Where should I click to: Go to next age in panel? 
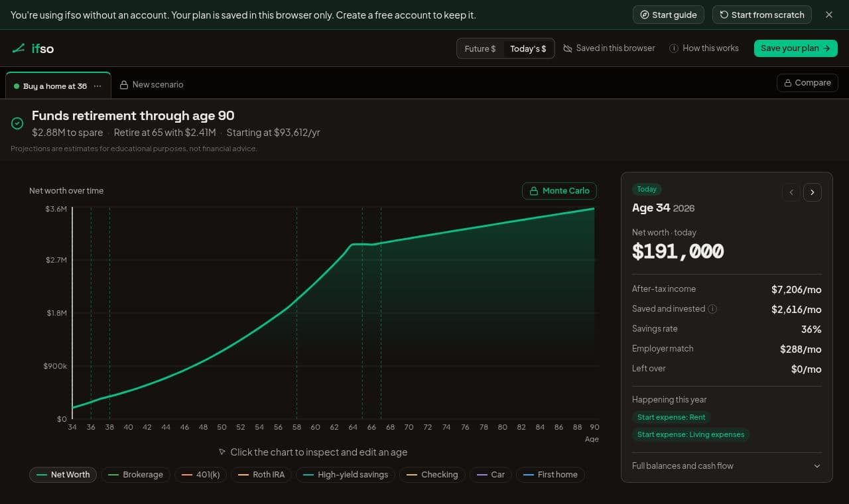813,192
